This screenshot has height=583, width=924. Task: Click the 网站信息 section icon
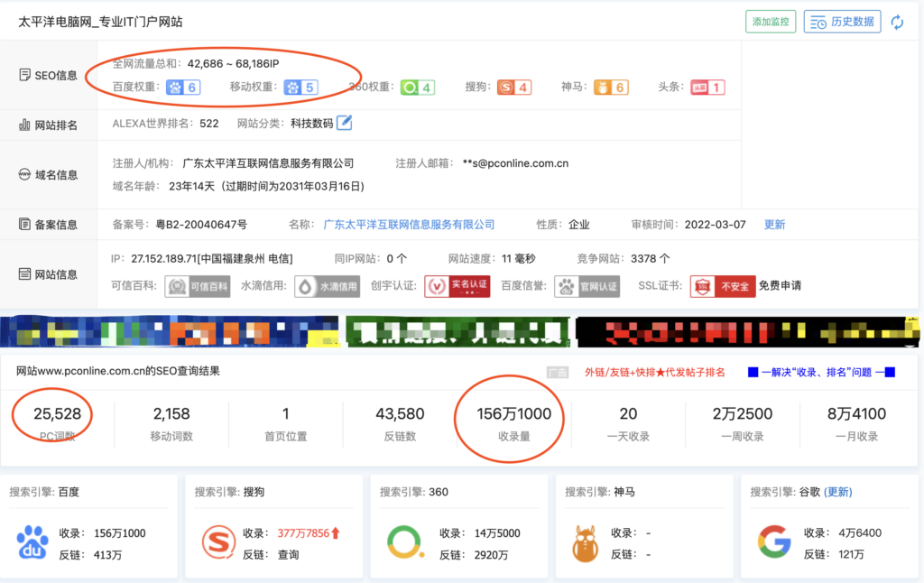click(24, 274)
